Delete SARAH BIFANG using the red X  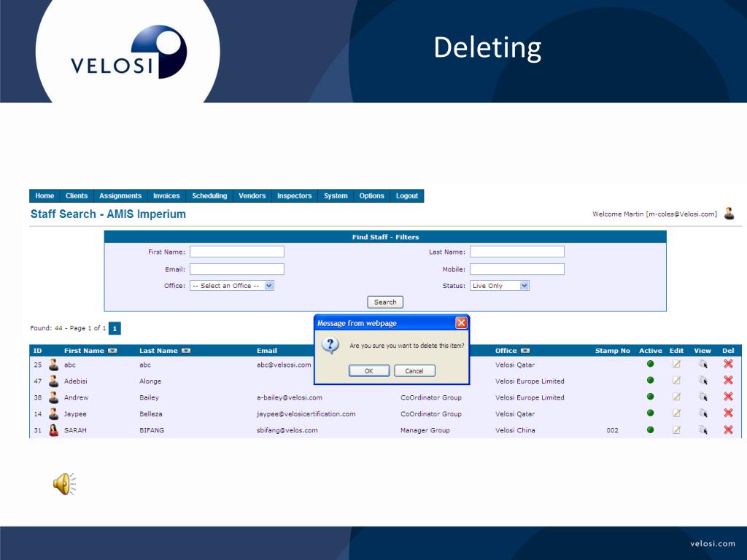pos(728,429)
